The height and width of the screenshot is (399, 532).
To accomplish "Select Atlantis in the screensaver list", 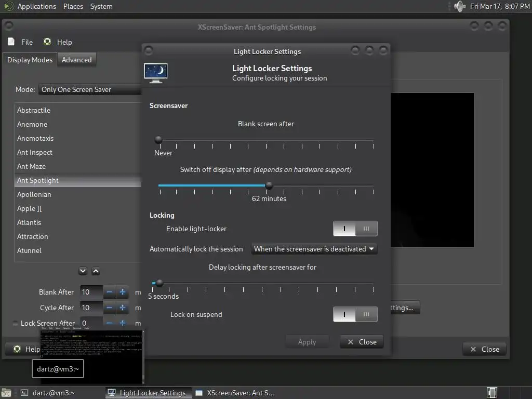I will pyautogui.click(x=78, y=222).
